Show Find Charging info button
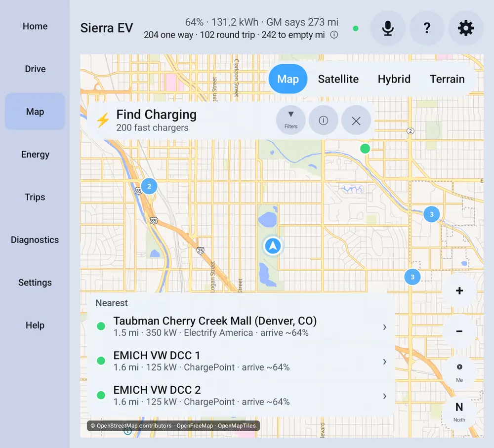Image resolution: width=494 pixels, height=448 pixels. [x=323, y=121]
